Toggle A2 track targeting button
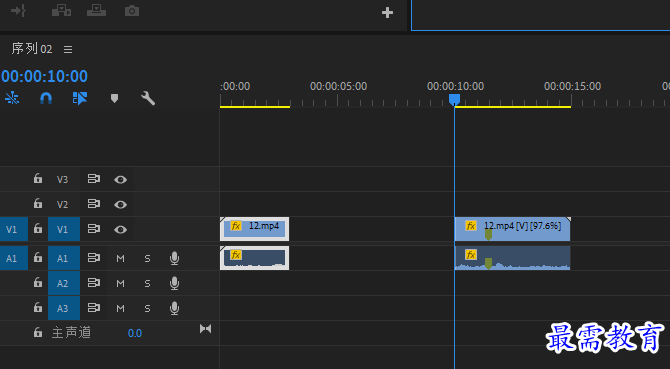Screen dimensions: 670x369 (64, 283)
